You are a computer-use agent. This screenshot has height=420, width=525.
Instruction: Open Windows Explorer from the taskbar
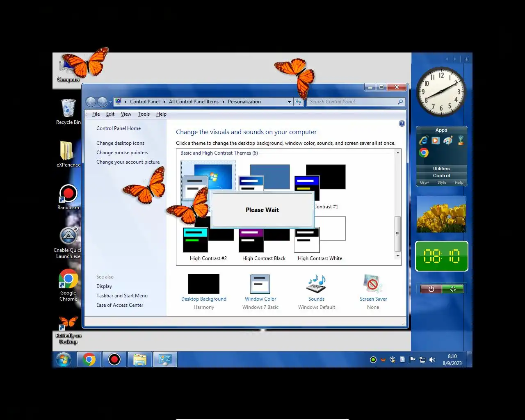(x=140, y=360)
